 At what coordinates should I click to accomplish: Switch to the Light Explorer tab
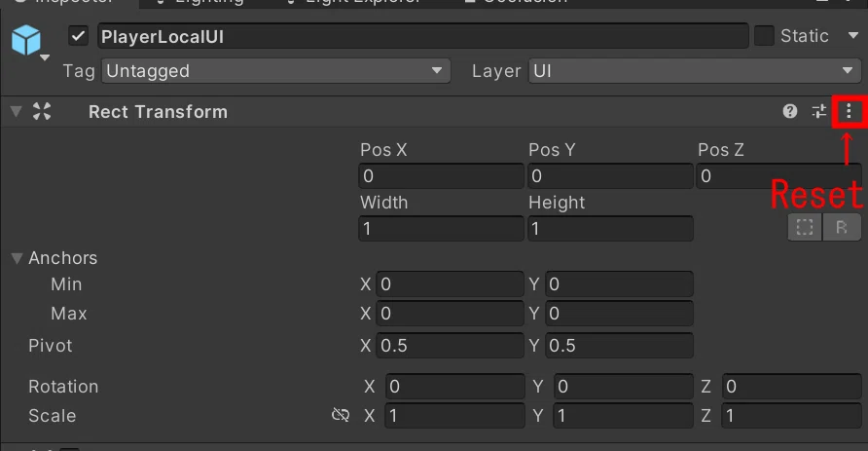(355, 2)
